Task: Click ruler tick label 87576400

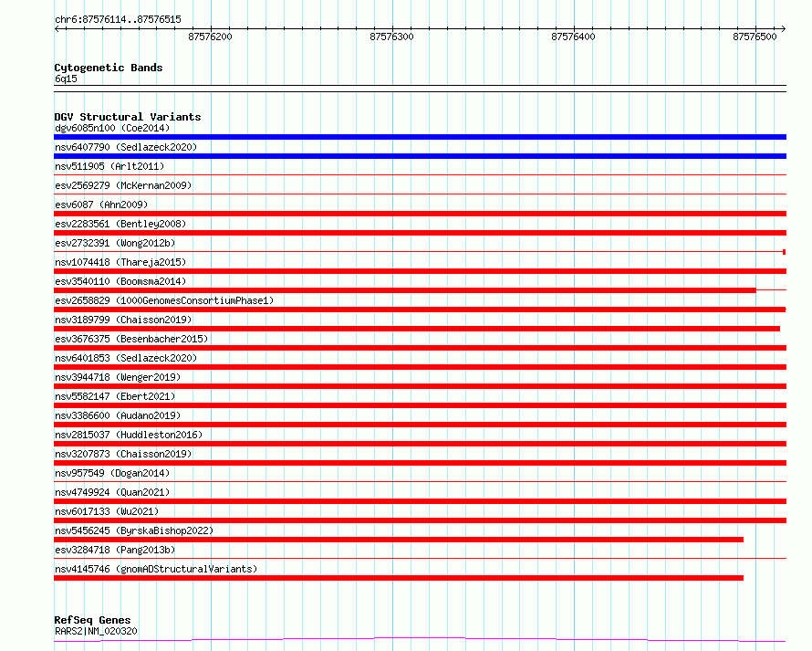Action: (573, 37)
